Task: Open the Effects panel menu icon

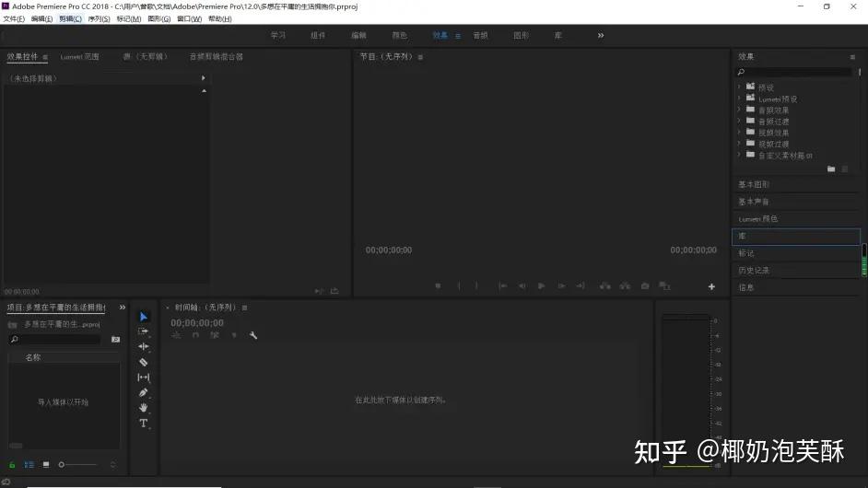Action: (852, 57)
